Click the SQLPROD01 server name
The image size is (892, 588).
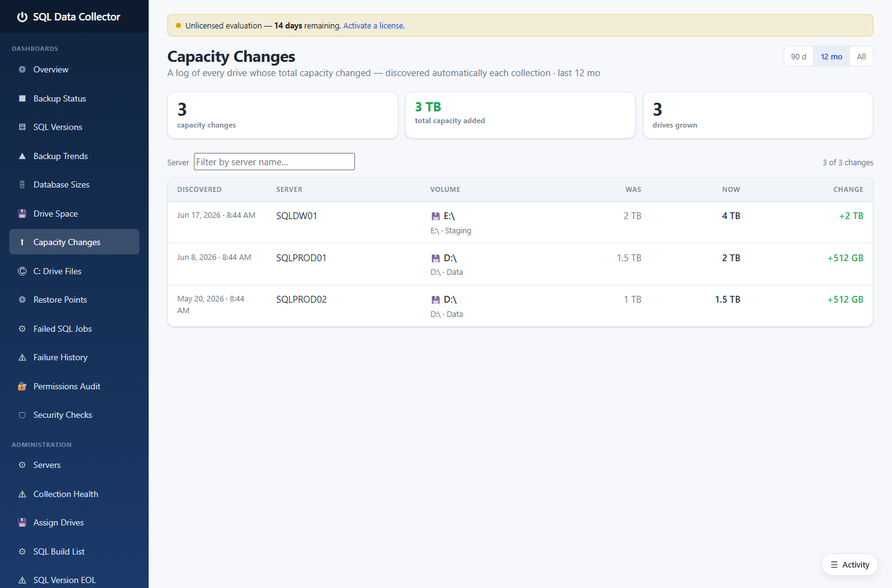pyautogui.click(x=301, y=258)
